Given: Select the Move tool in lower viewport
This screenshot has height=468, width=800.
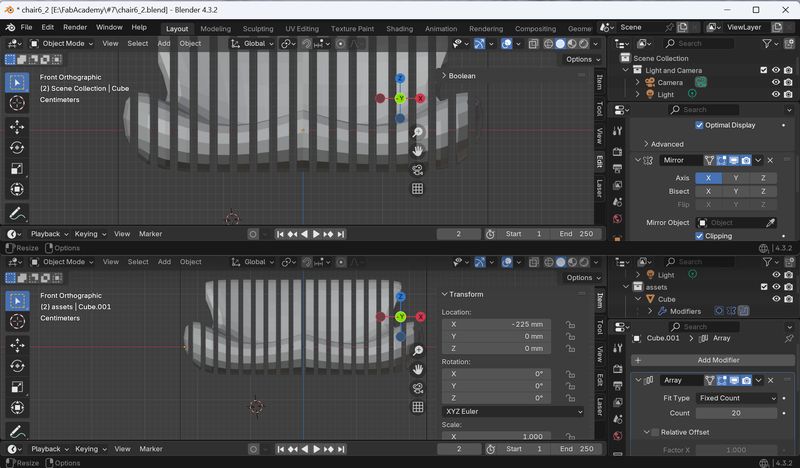Looking at the screenshot, I should 17,345.
